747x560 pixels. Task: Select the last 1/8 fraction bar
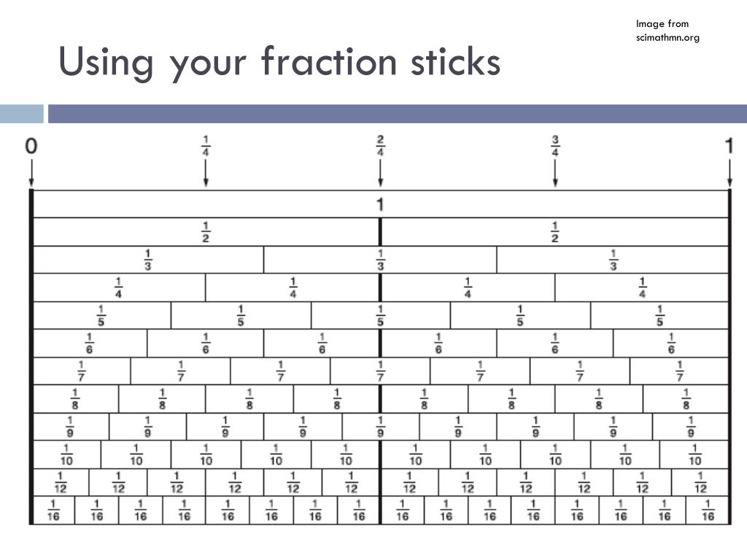click(x=686, y=399)
